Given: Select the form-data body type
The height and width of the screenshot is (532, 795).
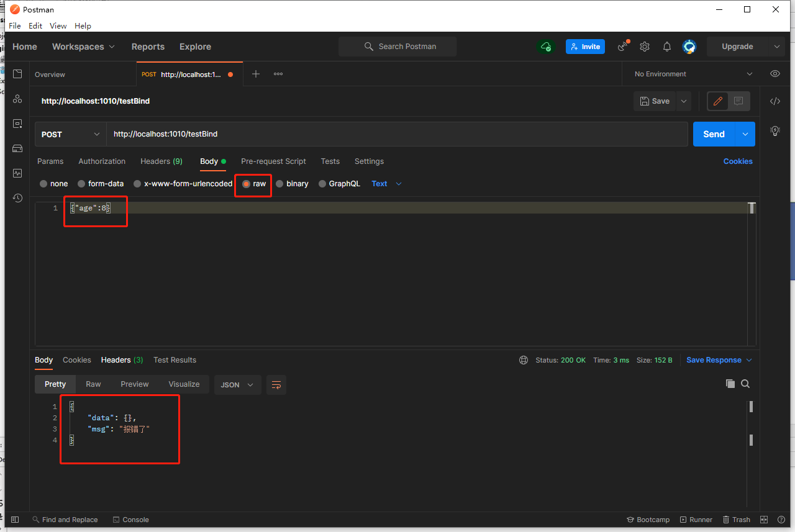Looking at the screenshot, I should point(101,184).
